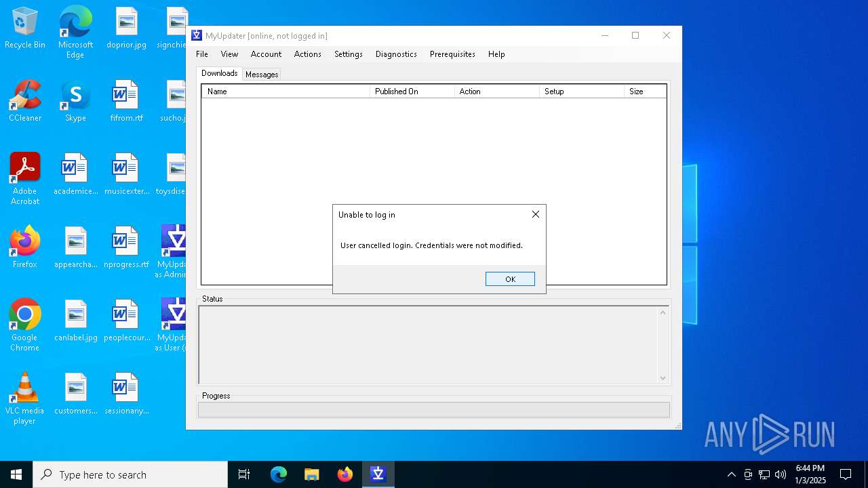The width and height of the screenshot is (868, 488).
Task: Click the Status box scroll up arrow
Action: pyautogui.click(x=663, y=312)
